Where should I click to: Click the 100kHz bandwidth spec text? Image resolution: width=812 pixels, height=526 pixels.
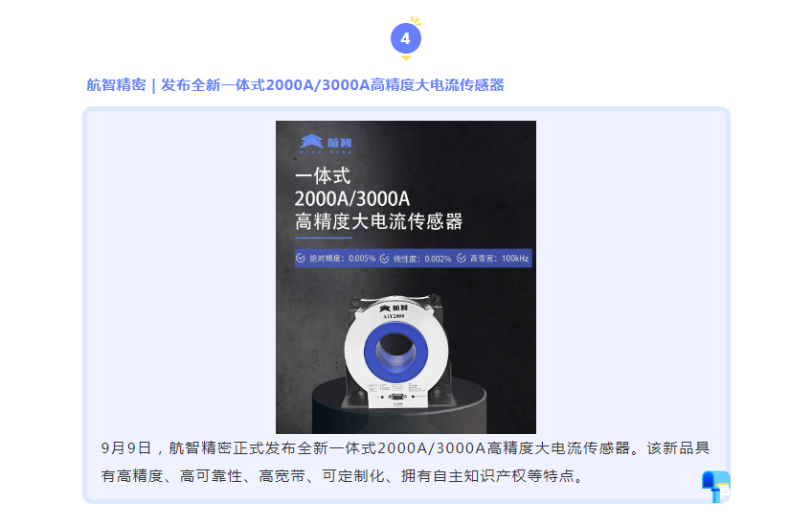click(x=515, y=258)
